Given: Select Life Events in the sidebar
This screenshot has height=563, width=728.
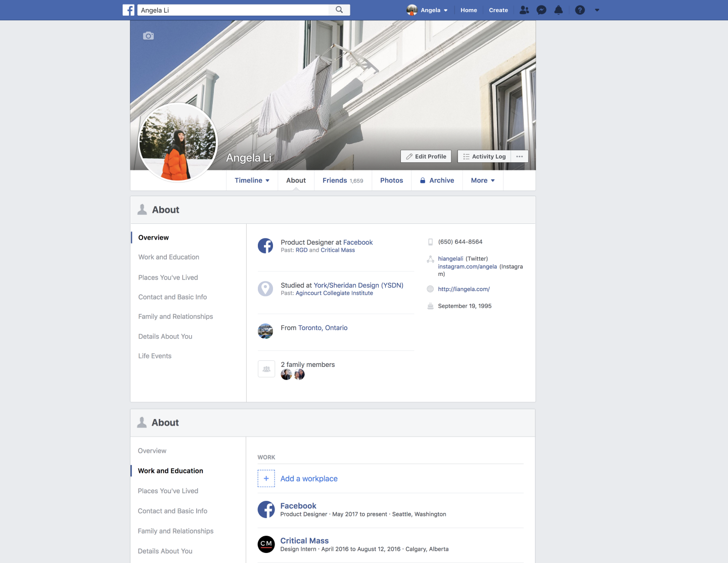Looking at the screenshot, I should pos(155,356).
